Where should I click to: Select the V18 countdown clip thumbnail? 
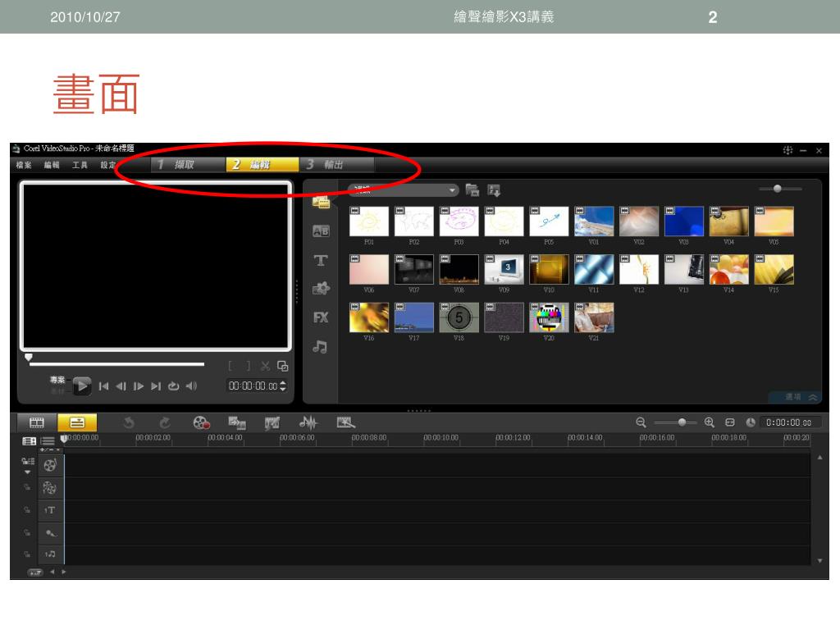pos(459,317)
